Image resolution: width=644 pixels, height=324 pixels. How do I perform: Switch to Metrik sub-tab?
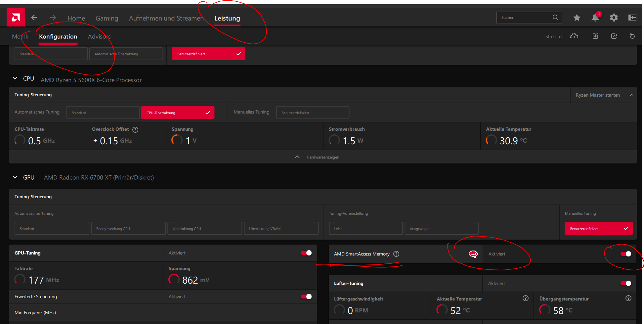[x=20, y=36]
